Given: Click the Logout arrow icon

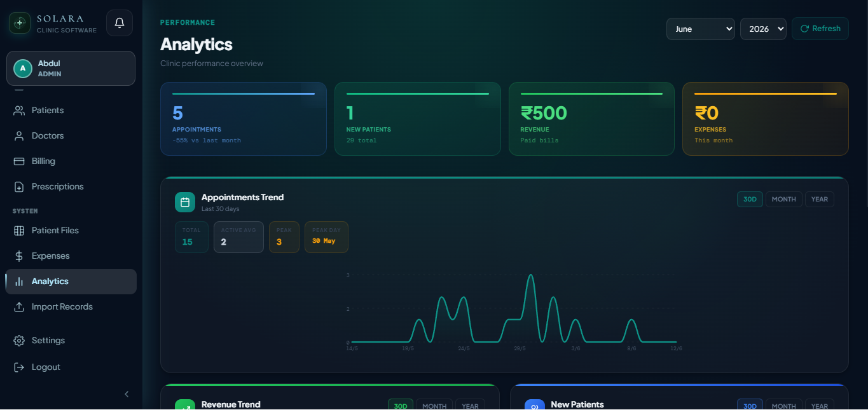Looking at the screenshot, I should coord(19,367).
